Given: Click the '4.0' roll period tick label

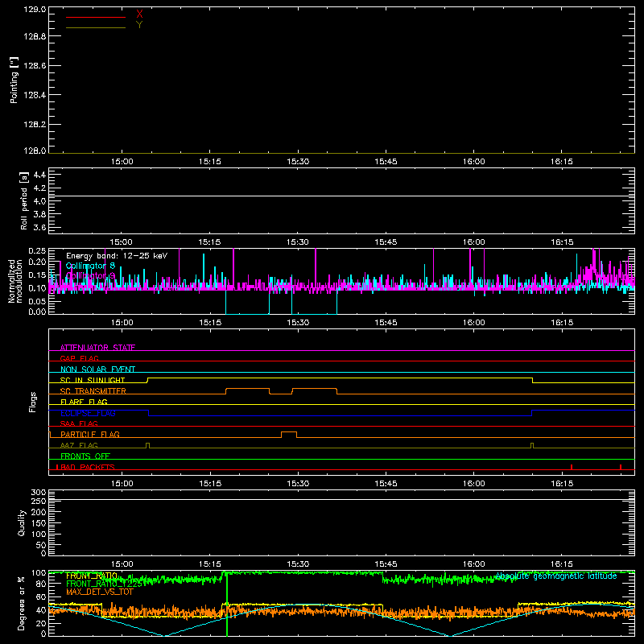Looking at the screenshot, I should [x=39, y=201].
